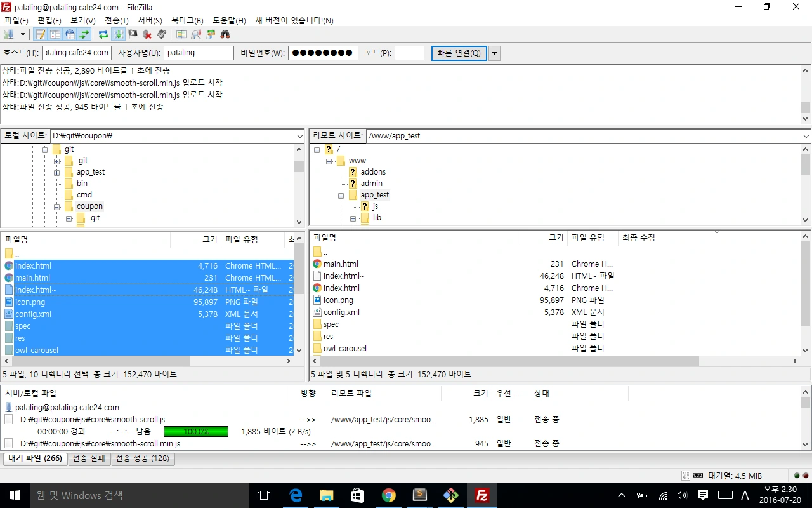
Task: Click the disconnect from server icon
Action: (x=147, y=34)
